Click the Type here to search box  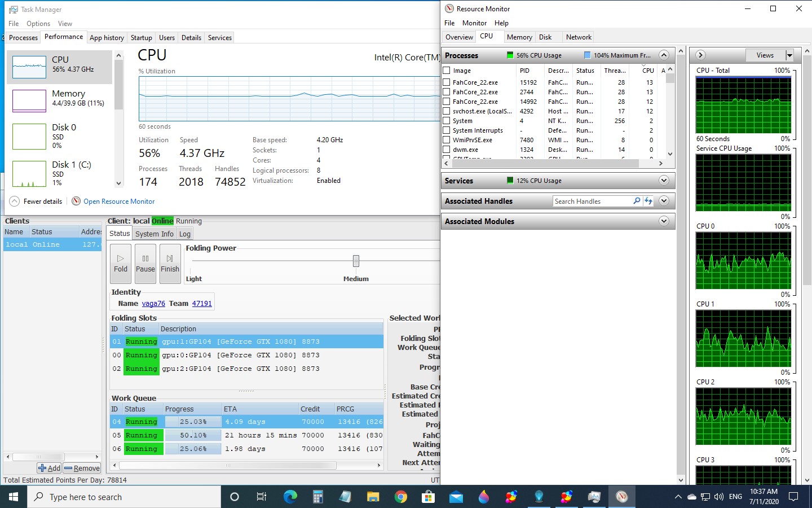(124, 497)
